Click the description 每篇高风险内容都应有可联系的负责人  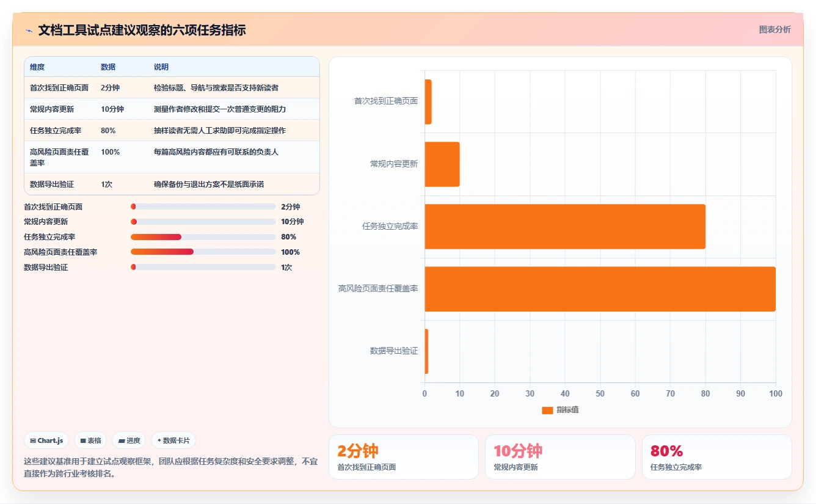tap(216, 152)
